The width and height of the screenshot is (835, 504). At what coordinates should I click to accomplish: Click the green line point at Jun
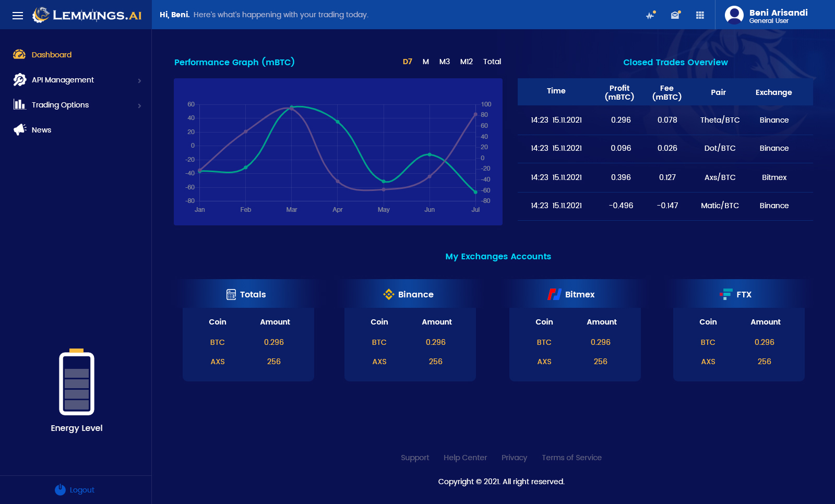[430, 154]
